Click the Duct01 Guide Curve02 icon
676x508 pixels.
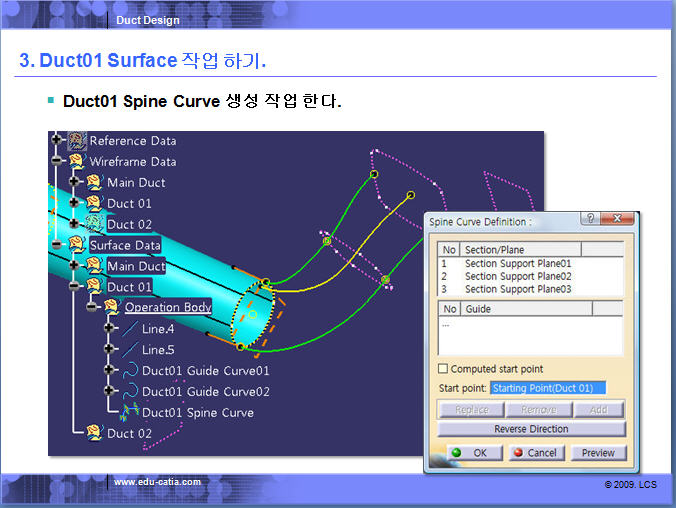pos(130,392)
